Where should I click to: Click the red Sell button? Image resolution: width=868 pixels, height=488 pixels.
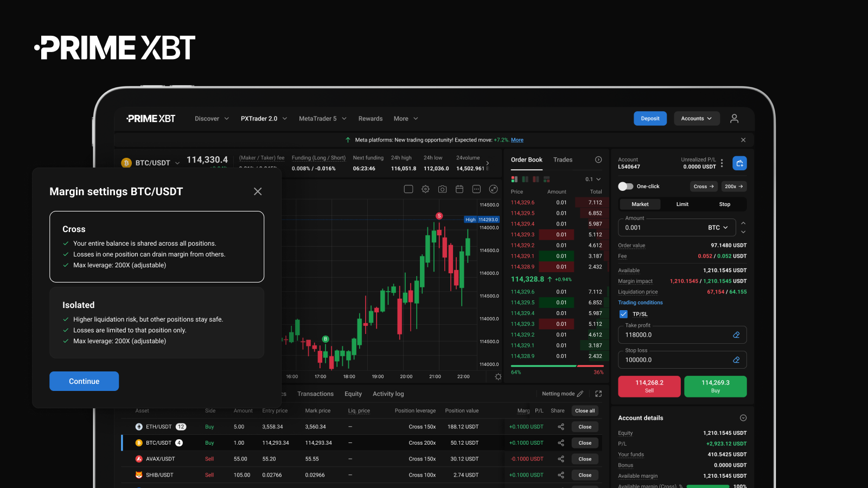tap(649, 386)
